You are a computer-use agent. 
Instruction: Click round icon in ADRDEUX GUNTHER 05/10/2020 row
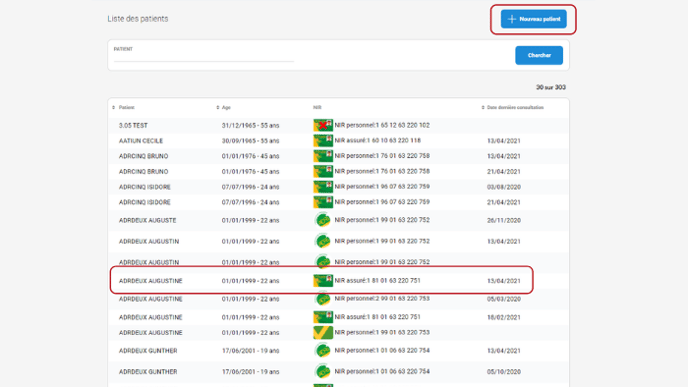pyautogui.click(x=323, y=372)
